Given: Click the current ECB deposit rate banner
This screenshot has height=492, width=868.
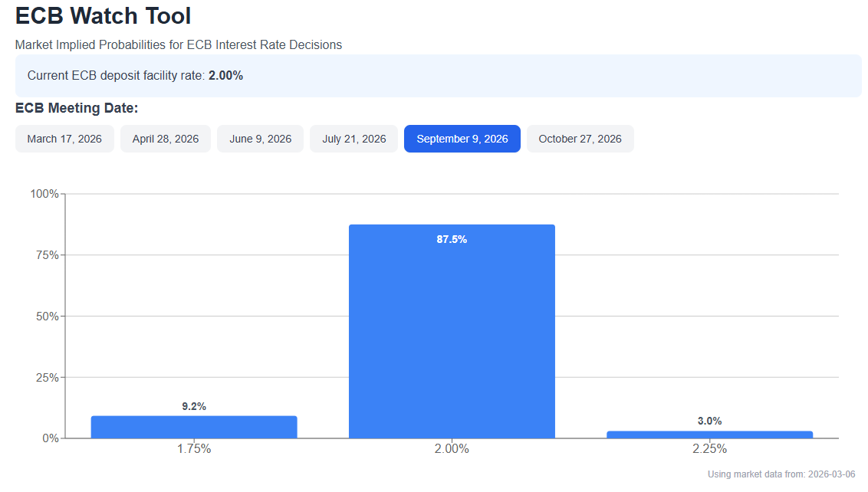Looking at the screenshot, I should pos(438,76).
